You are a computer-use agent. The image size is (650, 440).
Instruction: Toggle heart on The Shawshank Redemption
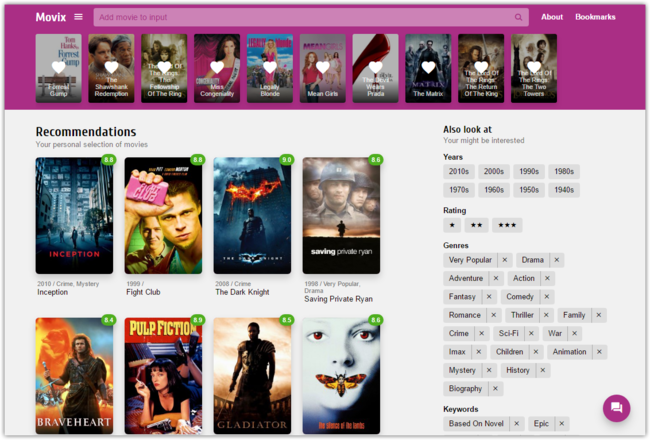click(x=111, y=67)
